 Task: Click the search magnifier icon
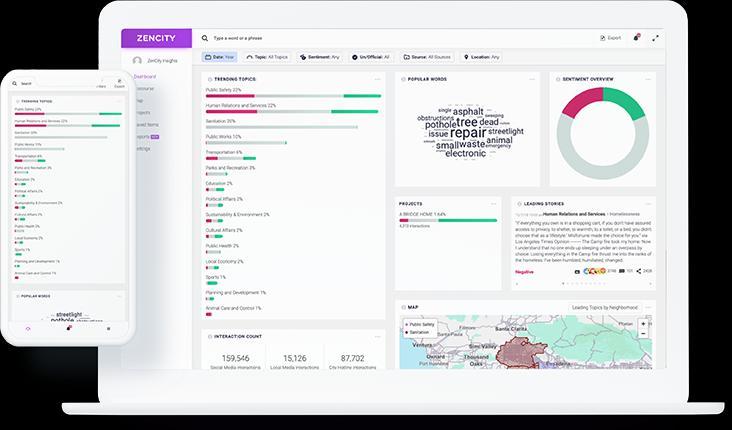[204, 38]
